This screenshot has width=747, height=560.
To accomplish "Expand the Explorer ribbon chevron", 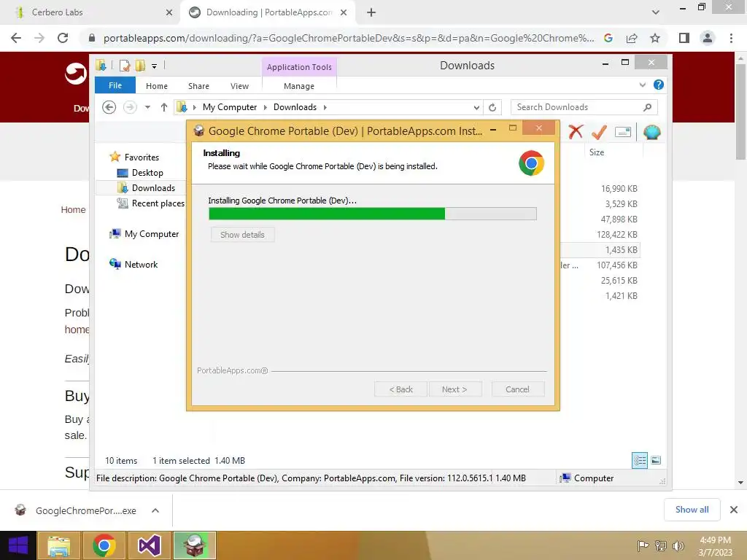I will pos(643,85).
